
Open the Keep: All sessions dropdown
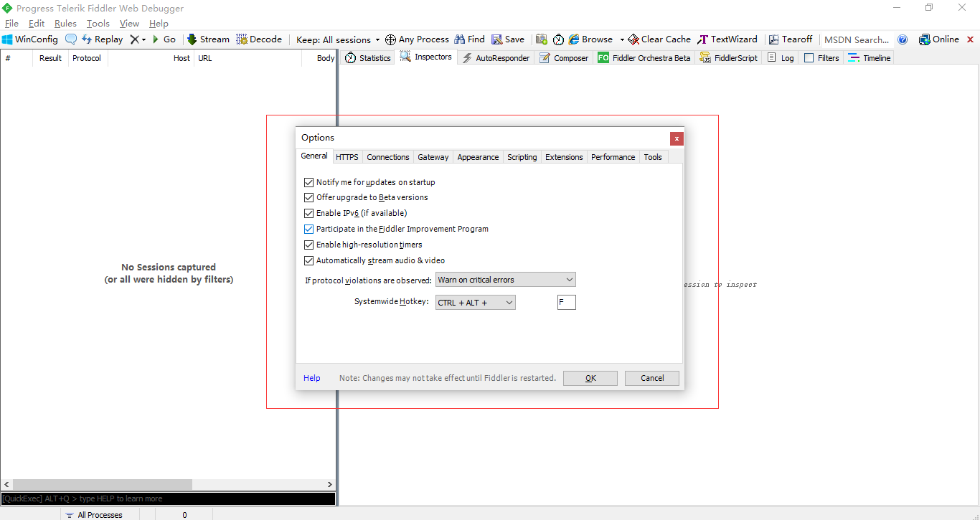[x=338, y=39]
